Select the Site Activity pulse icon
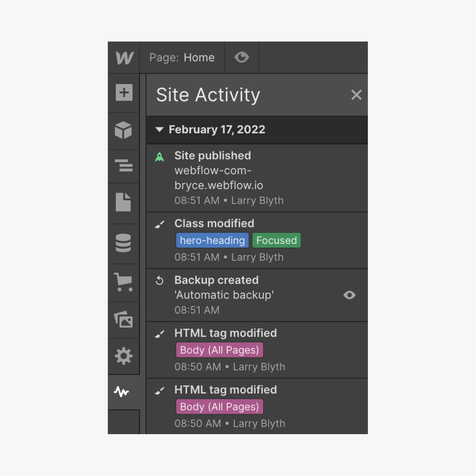 point(121,392)
